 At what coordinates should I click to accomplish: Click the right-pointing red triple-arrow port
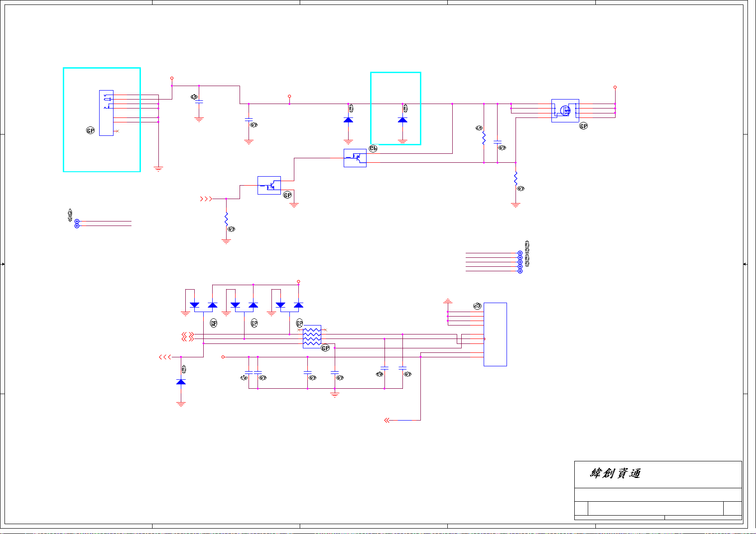tap(206, 199)
